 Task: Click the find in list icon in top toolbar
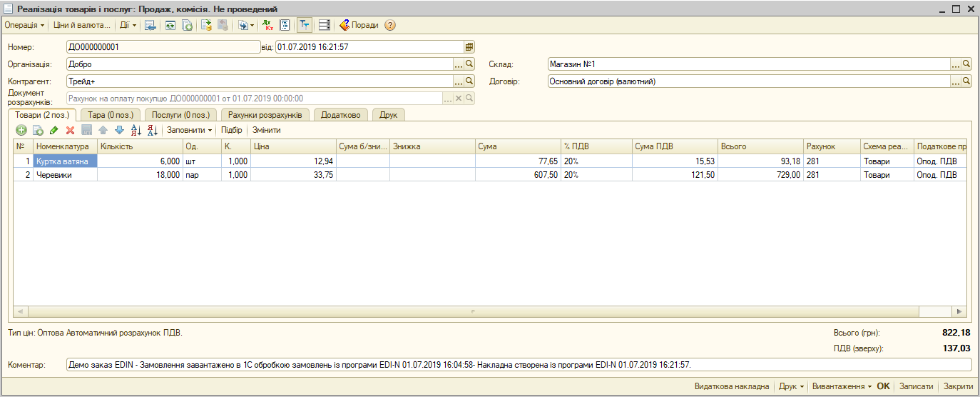150,25
